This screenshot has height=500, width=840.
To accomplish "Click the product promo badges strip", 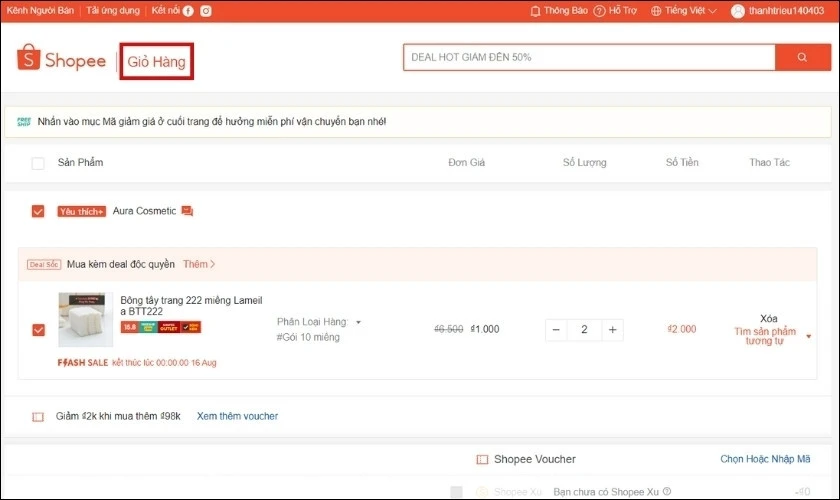I will [x=161, y=327].
